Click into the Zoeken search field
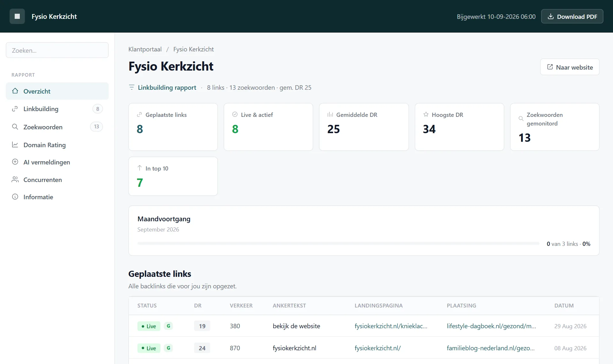This screenshot has height=364, width=613. coord(57,50)
